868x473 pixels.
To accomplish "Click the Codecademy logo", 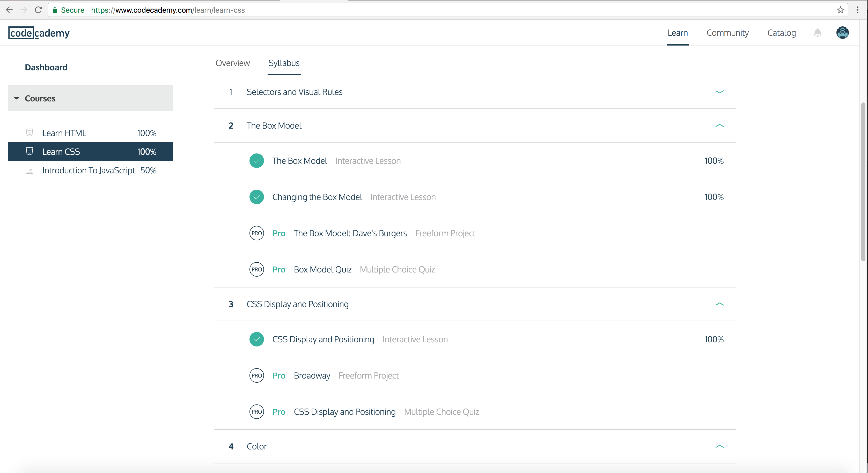I will (39, 33).
